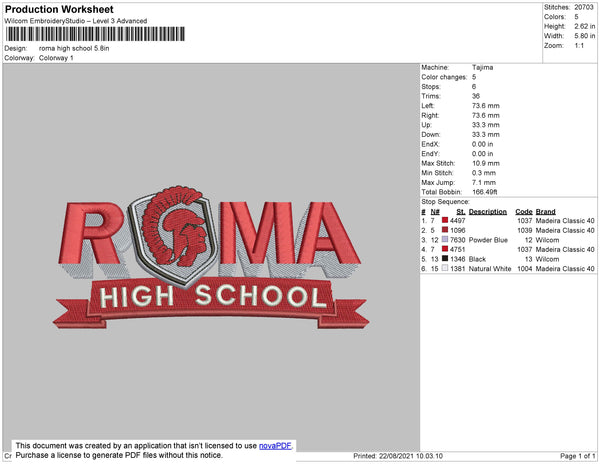
Task: Click 'Wilcom' brand in the Black row
Action: 547,259
